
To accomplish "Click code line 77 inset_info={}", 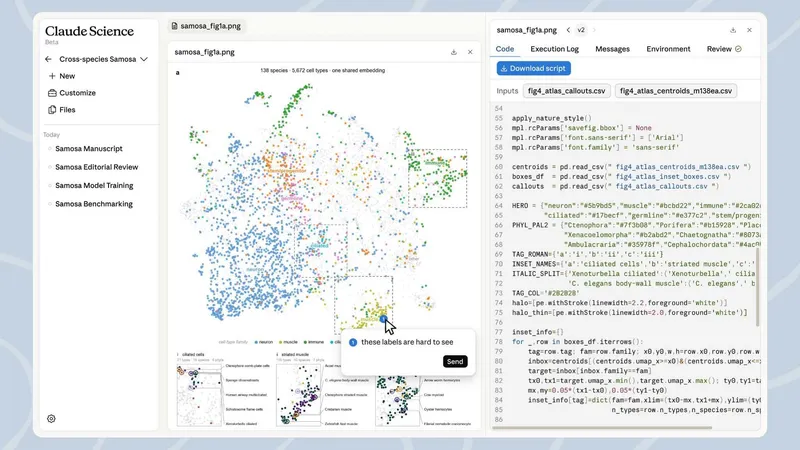I will tap(538, 332).
